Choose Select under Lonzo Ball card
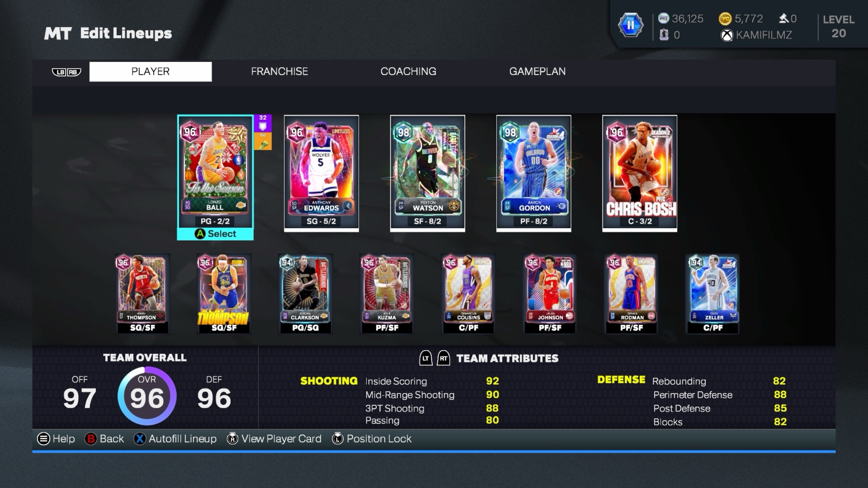 click(215, 234)
